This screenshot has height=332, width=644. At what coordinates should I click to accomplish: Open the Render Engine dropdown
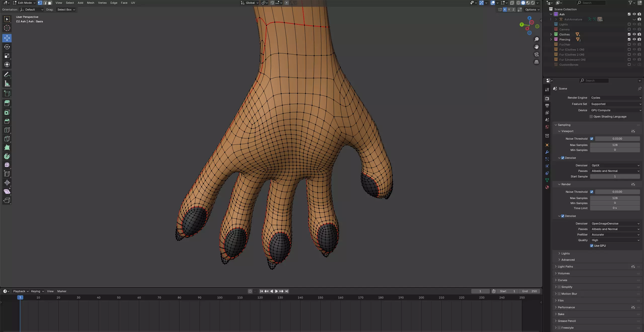(x=616, y=98)
